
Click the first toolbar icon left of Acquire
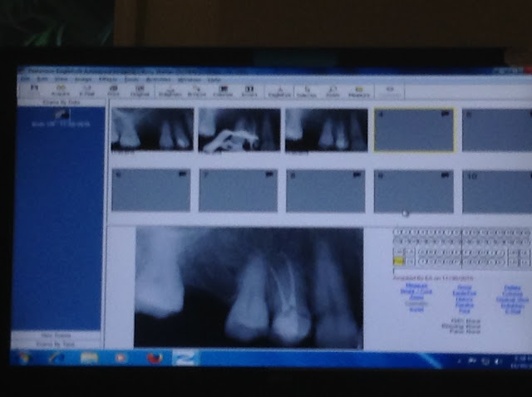pos(34,91)
